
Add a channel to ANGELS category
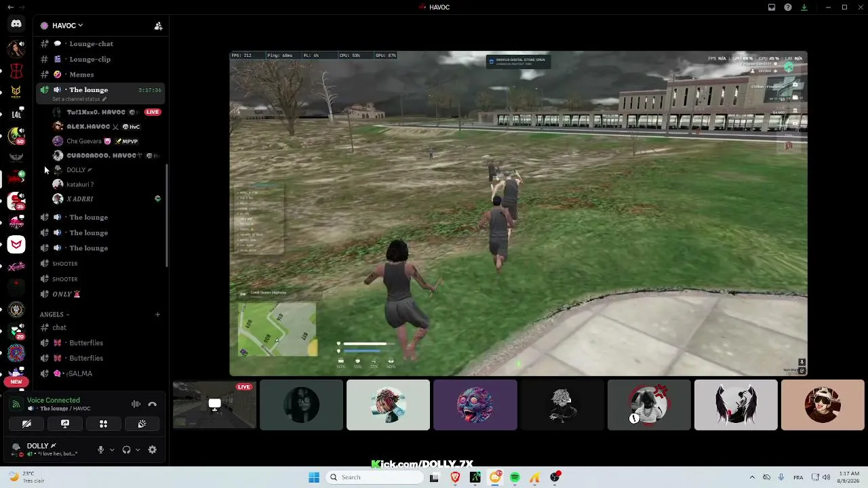tap(157, 314)
